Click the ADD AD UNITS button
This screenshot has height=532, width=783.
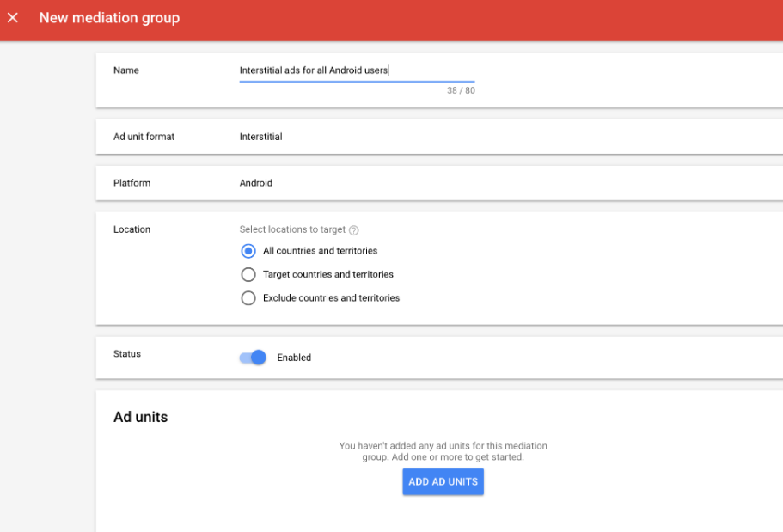point(443,481)
